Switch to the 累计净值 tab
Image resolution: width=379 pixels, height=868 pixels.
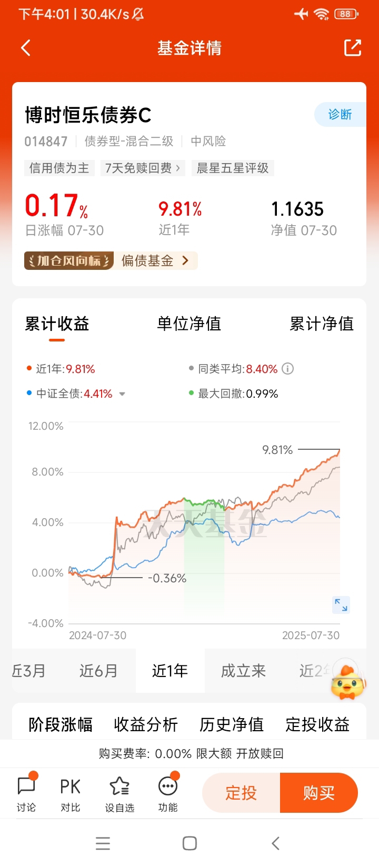click(322, 324)
